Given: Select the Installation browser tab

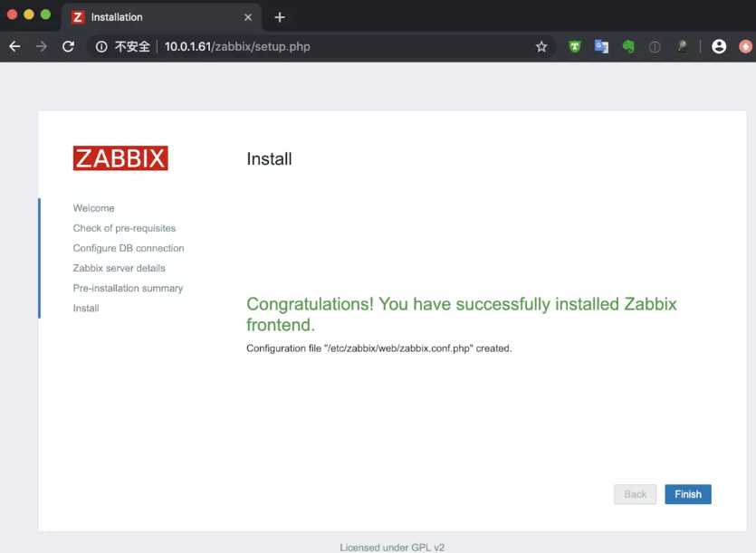Looking at the screenshot, I should (161, 17).
